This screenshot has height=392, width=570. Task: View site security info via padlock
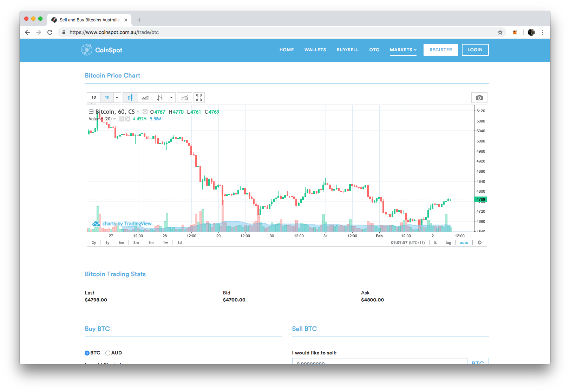coord(64,32)
